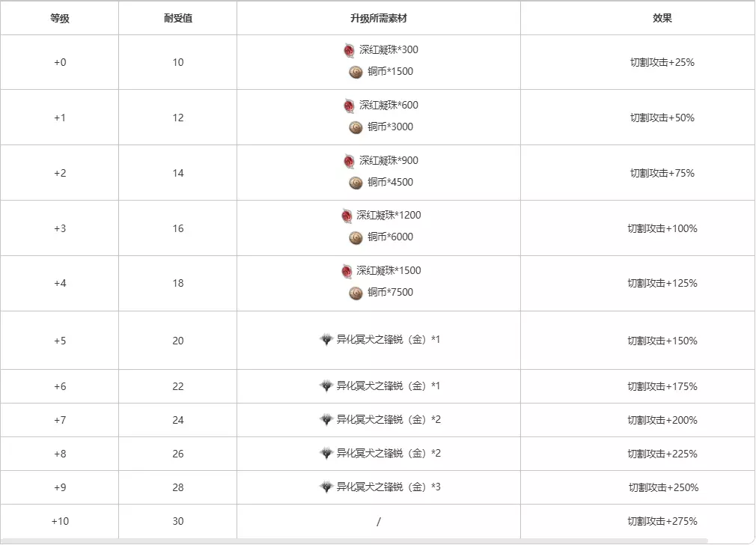This screenshot has height=545, width=756.
Task: Click the dark claw icon in row +5
Action: (x=326, y=340)
